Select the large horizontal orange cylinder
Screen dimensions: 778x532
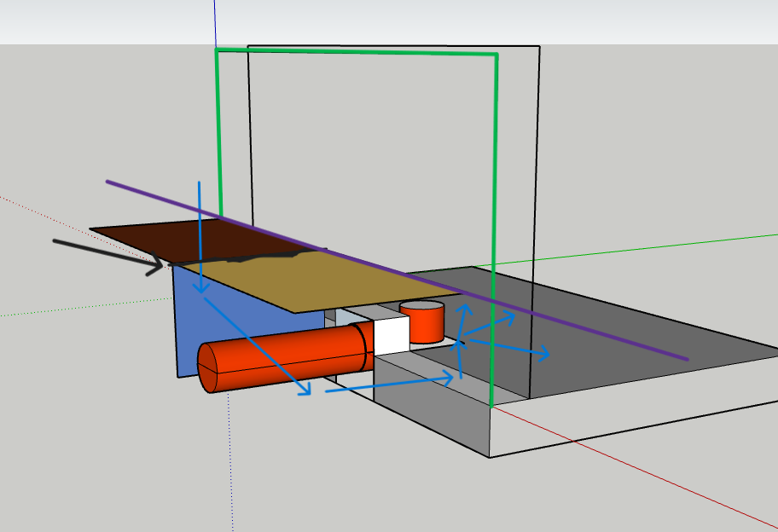(283, 356)
